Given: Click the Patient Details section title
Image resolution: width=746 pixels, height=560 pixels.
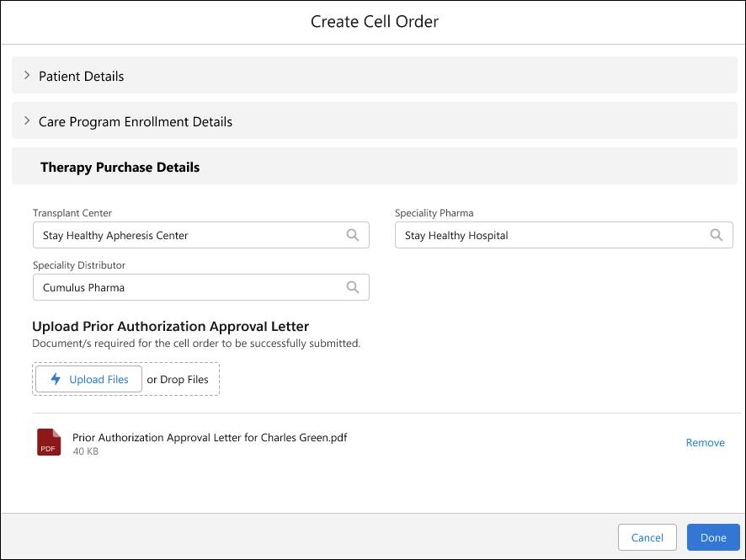Looking at the screenshot, I should click(x=82, y=76).
